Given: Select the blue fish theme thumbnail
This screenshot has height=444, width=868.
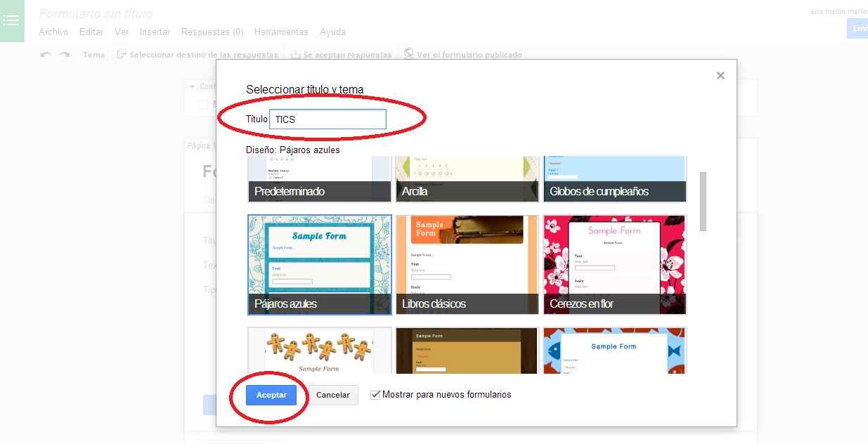Looking at the screenshot, I should tap(615, 351).
